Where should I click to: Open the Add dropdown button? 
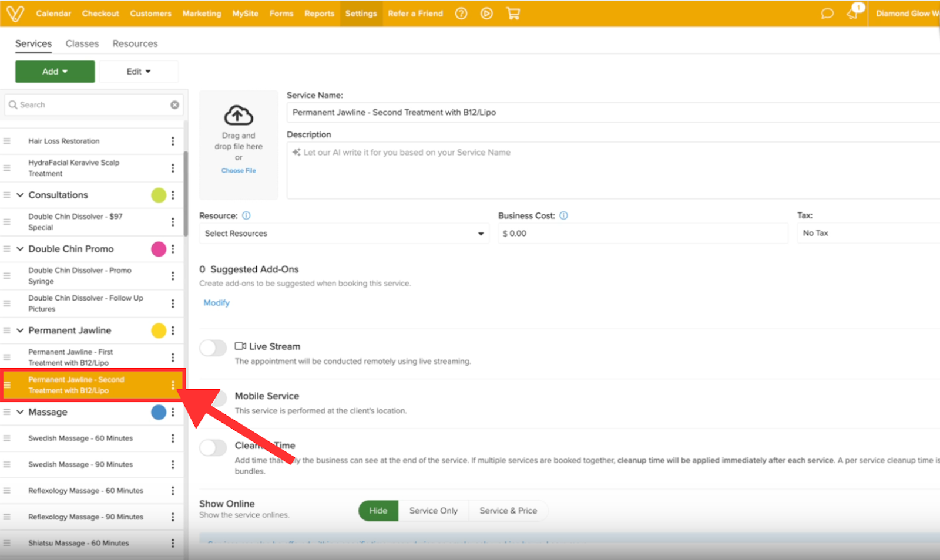[55, 72]
